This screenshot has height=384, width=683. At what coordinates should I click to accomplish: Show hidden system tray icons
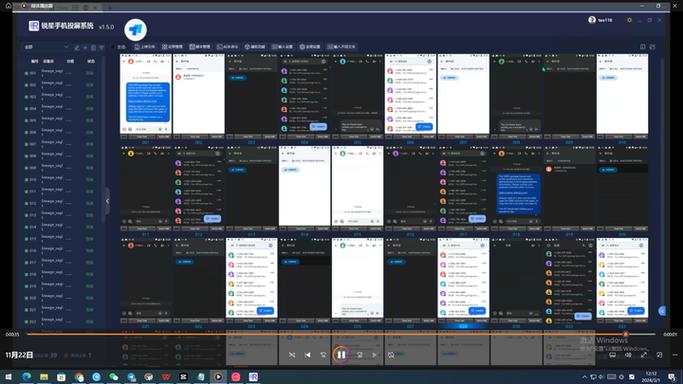(x=584, y=377)
